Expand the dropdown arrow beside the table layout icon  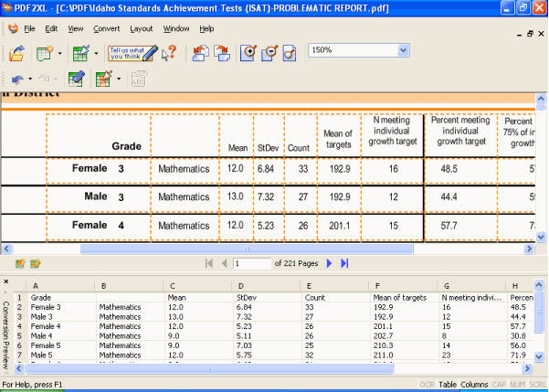[120, 79]
